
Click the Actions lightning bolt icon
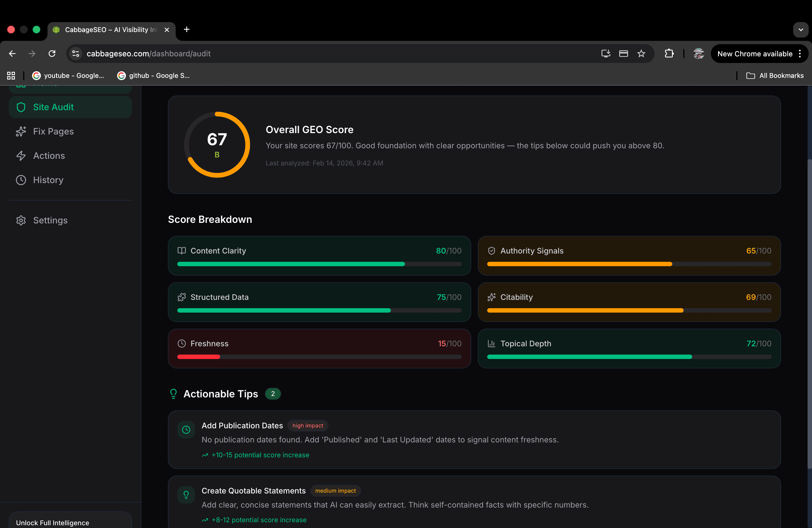point(21,156)
